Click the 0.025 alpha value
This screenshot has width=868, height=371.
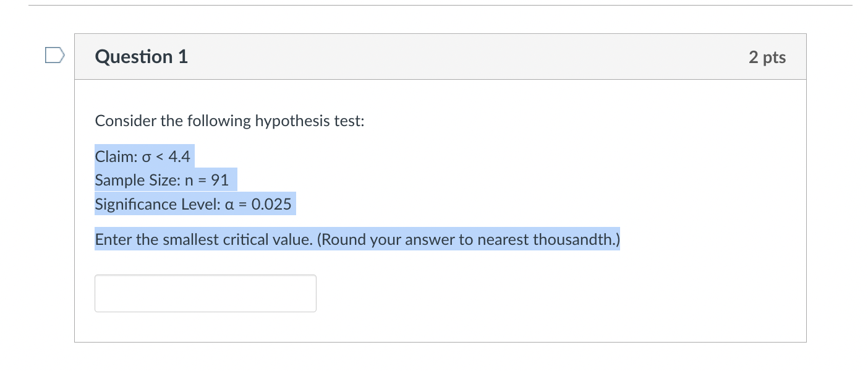(x=271, y=204)
